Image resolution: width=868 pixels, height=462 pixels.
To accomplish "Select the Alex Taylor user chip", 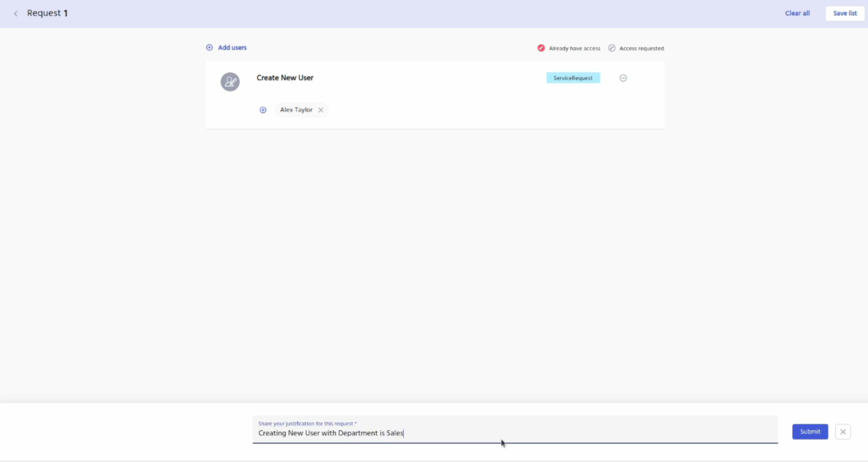I will [x=296, y=110].
